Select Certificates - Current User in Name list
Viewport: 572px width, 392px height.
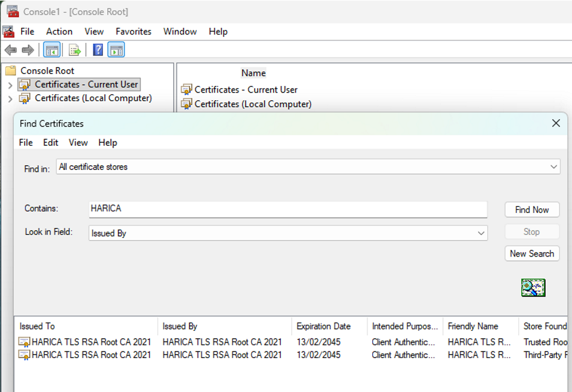246,90
